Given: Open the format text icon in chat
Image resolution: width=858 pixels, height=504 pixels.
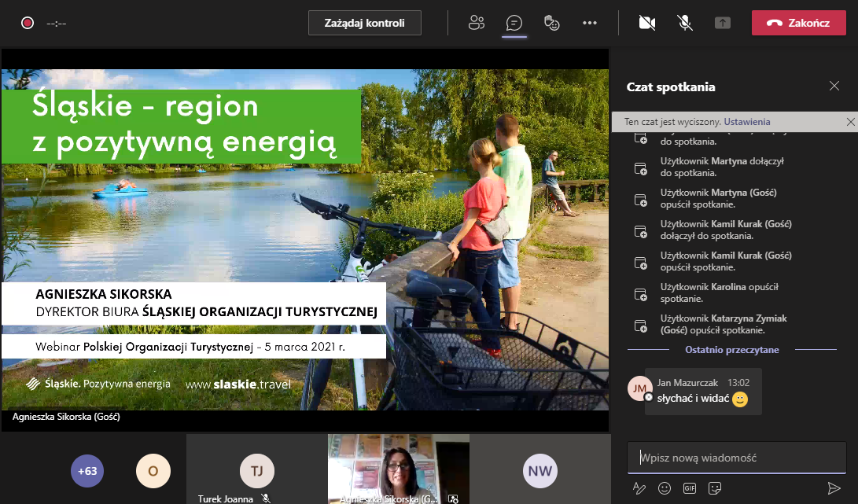Looking at the screenshot, I should point(639,488).
